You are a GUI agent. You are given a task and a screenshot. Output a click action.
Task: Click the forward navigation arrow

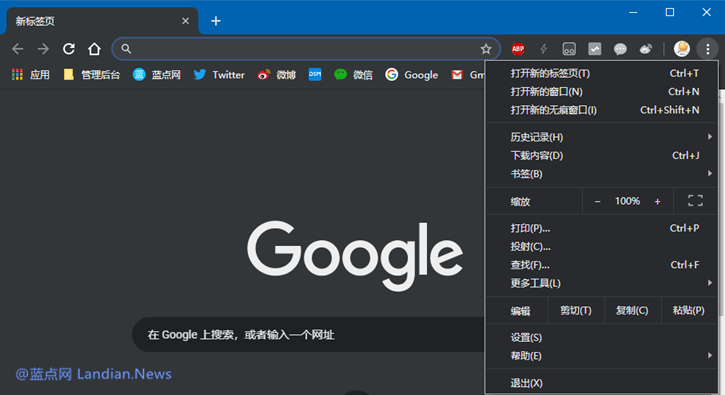click(43, 49)
